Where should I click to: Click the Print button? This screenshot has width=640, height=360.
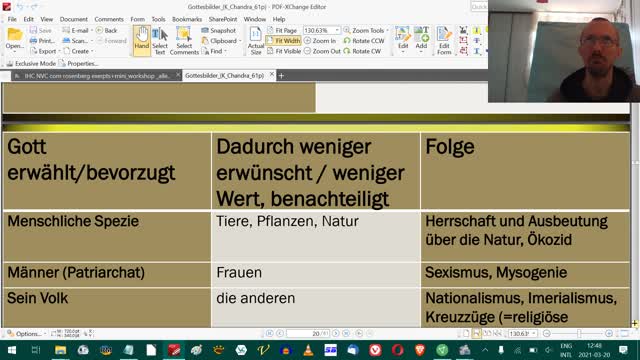(42, 41)
